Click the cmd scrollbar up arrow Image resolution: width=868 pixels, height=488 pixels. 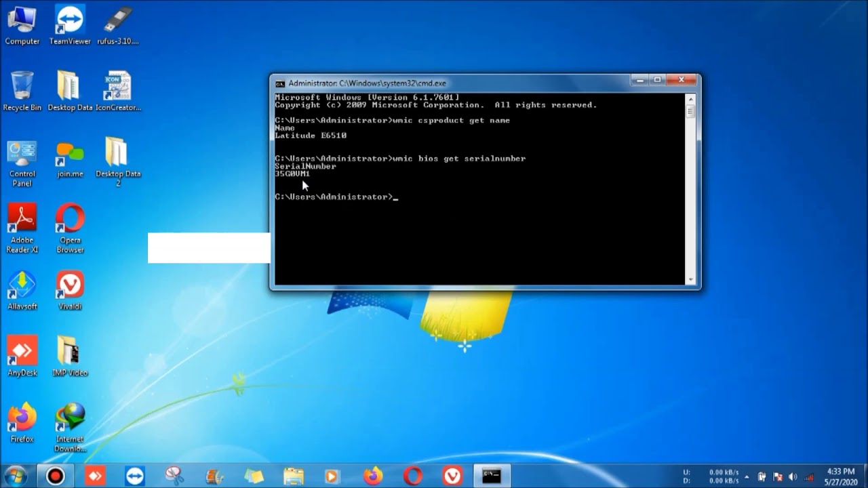[691, 98]
